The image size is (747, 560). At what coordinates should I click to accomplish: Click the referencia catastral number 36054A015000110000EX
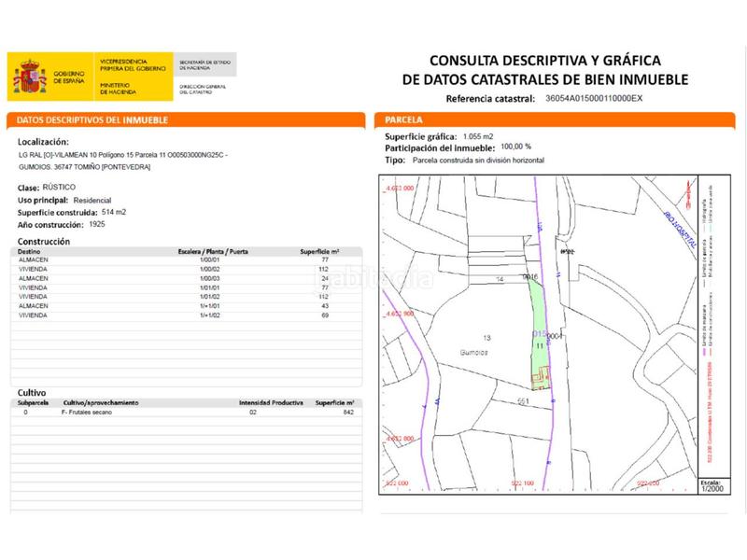click(x=594, y=99)
